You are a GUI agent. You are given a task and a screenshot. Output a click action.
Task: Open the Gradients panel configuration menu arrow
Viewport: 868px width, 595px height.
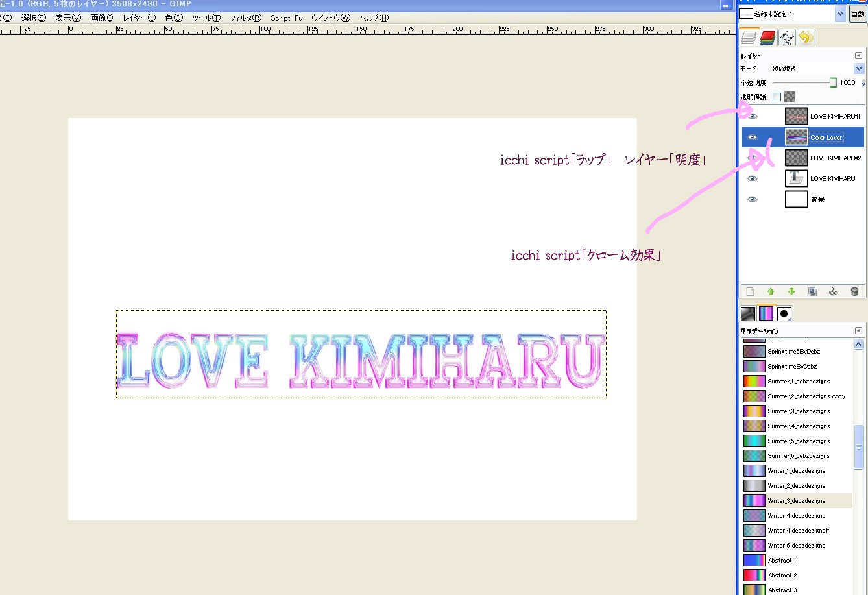tap(859, 331)
